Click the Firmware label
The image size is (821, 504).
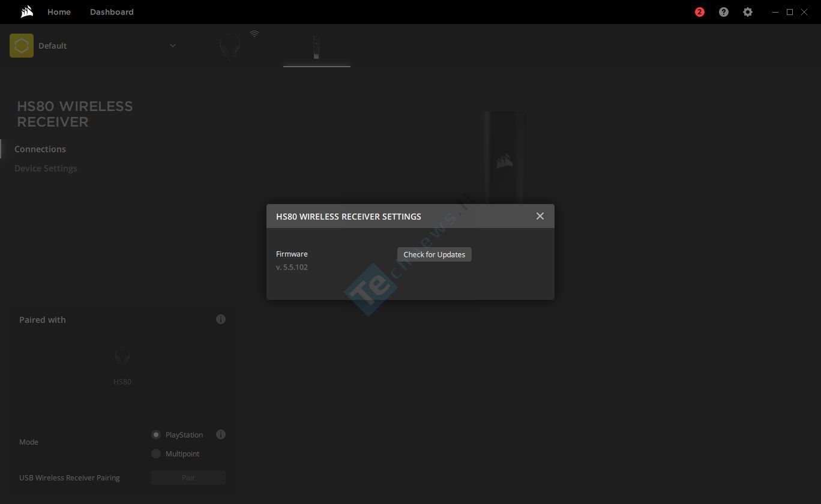[x=292, y=254]
